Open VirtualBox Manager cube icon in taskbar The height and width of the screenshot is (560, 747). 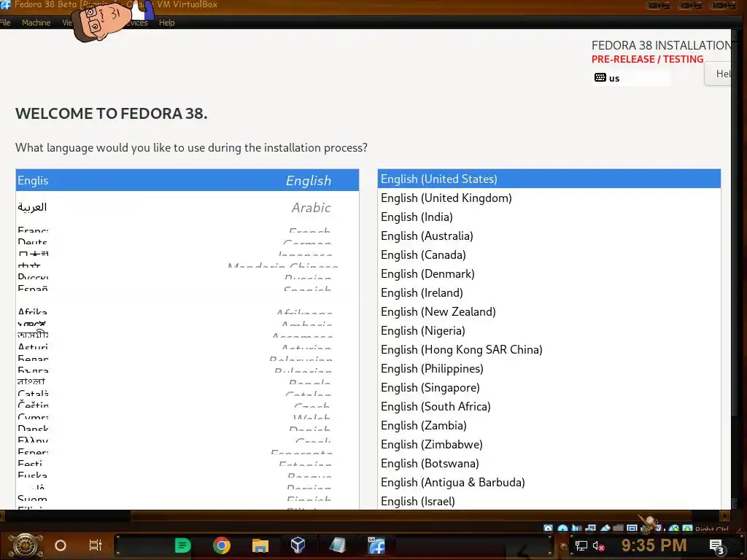298,545
